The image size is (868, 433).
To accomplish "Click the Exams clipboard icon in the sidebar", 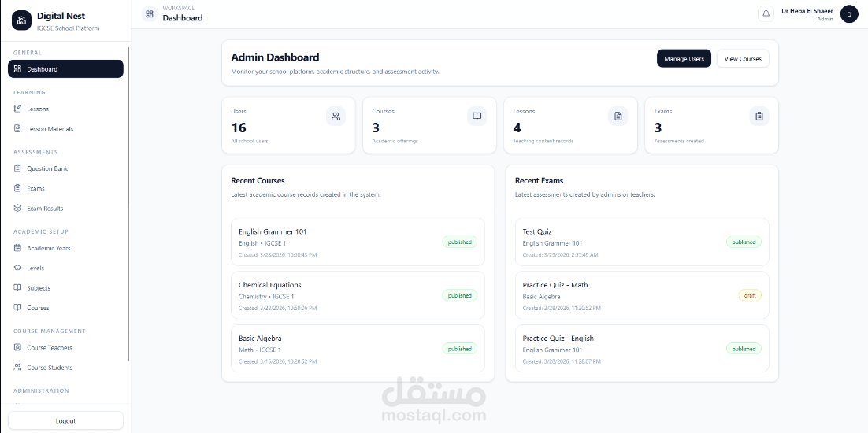I will pyautogui.click(x=17, y=189).
